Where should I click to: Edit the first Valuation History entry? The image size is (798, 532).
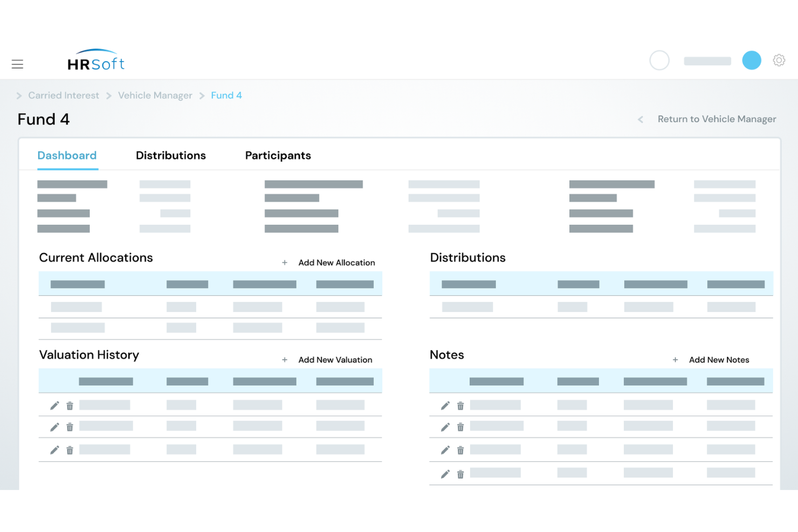click(x=54, y=405)
